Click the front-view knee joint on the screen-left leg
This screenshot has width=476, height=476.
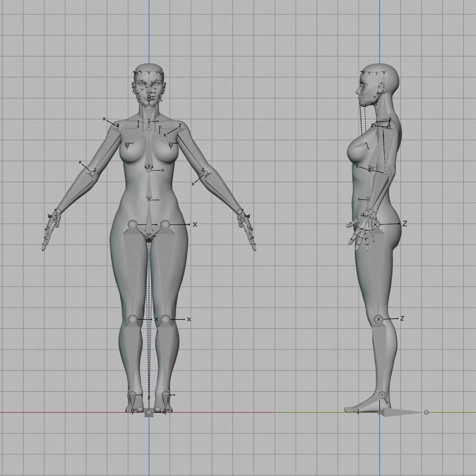132,319
